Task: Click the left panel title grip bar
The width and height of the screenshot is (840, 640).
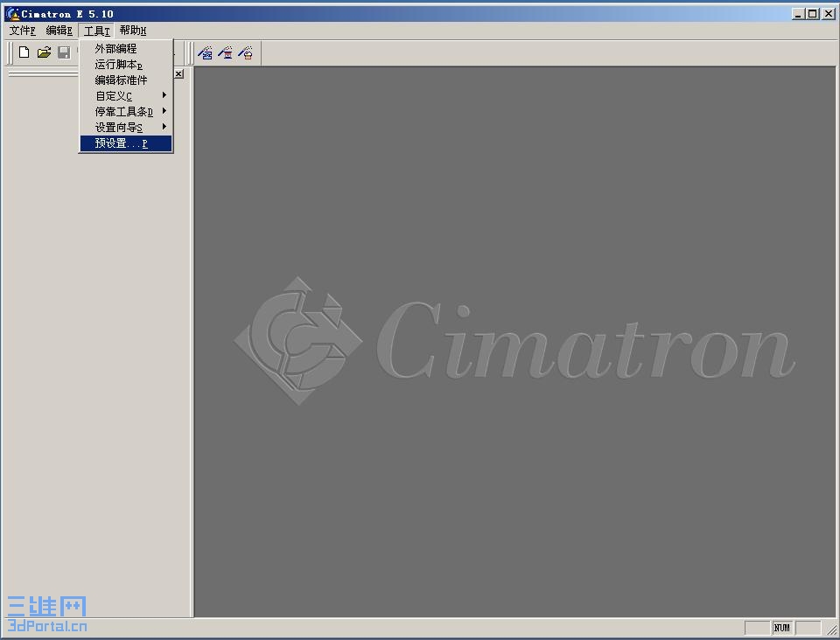Action: 43,73
